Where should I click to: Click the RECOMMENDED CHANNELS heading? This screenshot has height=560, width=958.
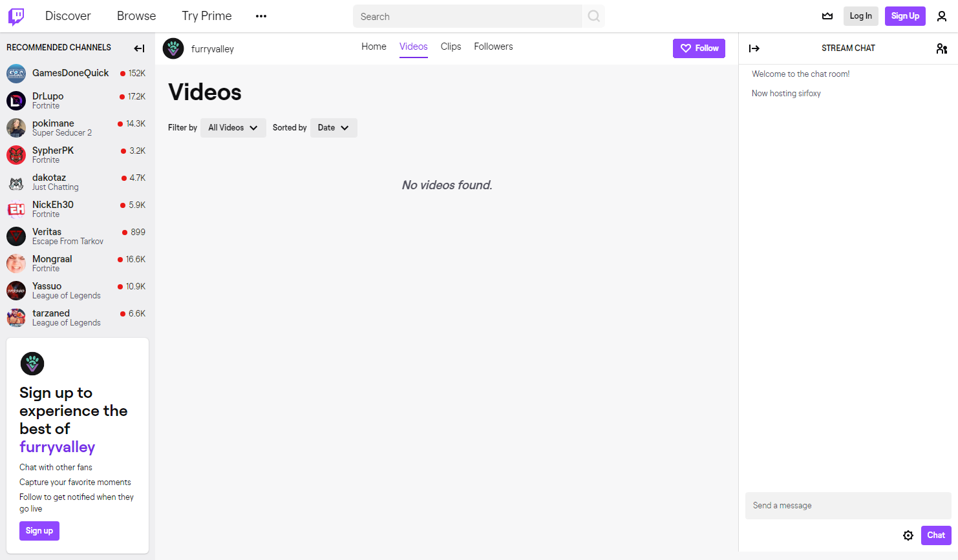[59, 48]
